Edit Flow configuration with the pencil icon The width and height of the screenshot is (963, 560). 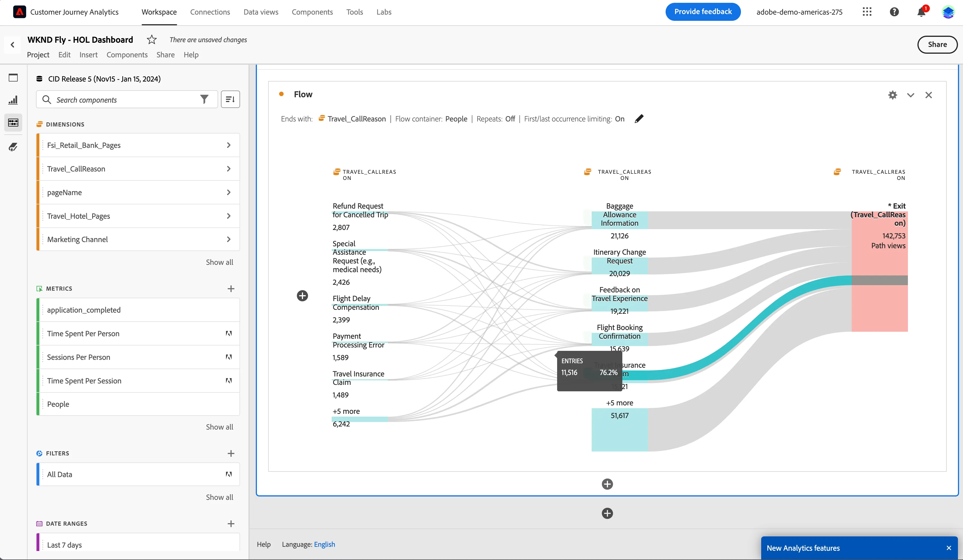(639, 119)
